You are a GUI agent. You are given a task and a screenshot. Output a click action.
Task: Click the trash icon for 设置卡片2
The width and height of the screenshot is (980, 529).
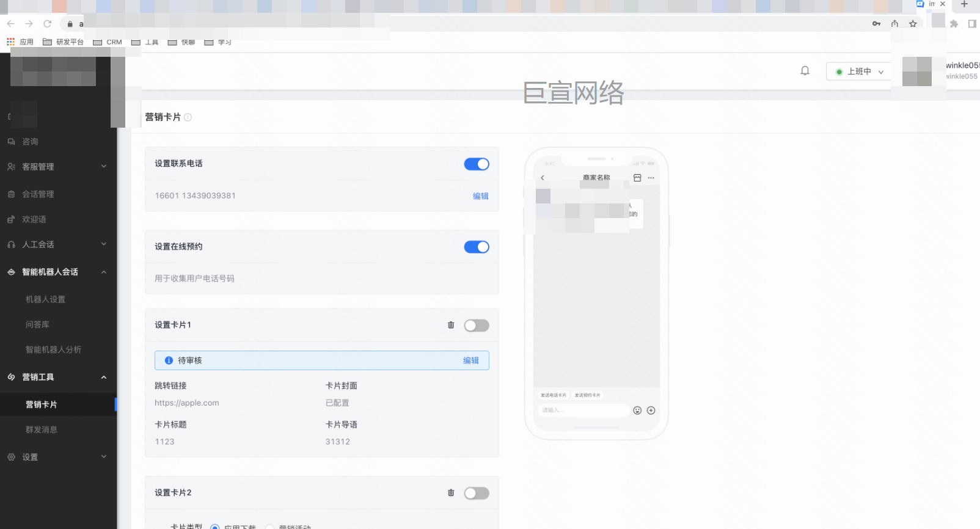(451, 493)
